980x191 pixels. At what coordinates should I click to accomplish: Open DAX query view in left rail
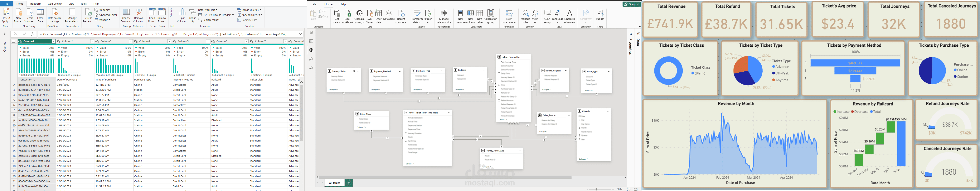[x=311, y=59]
